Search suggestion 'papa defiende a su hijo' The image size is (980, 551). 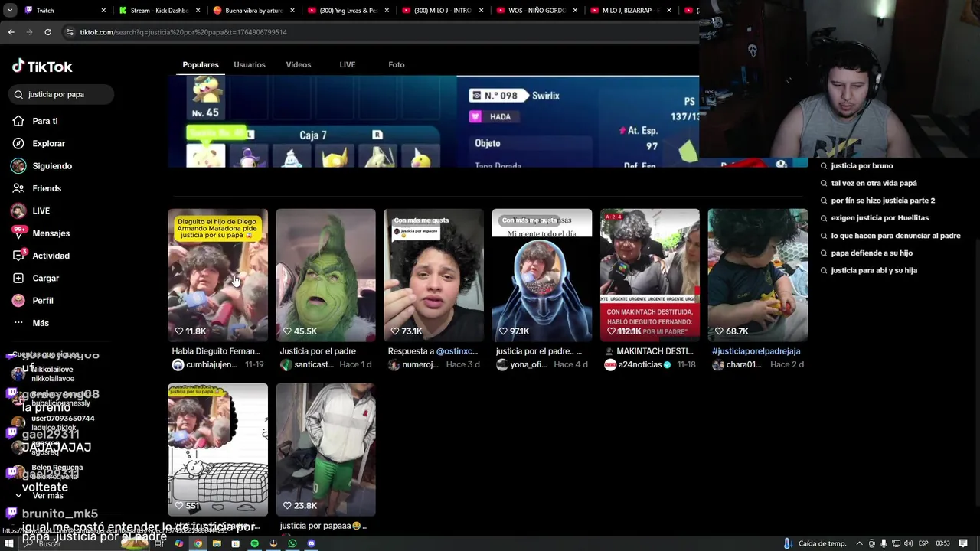(871, 253)
